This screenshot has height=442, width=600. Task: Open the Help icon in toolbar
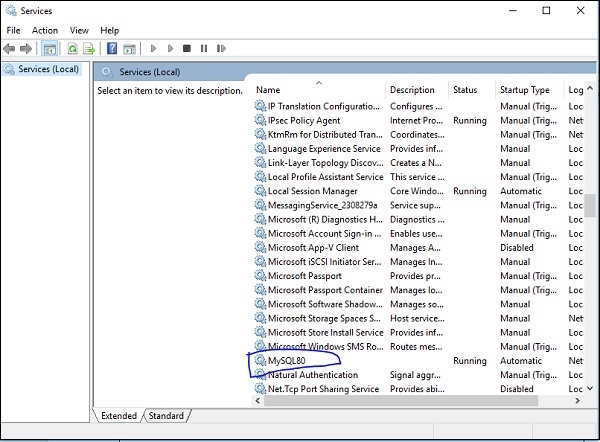[112, 48]
